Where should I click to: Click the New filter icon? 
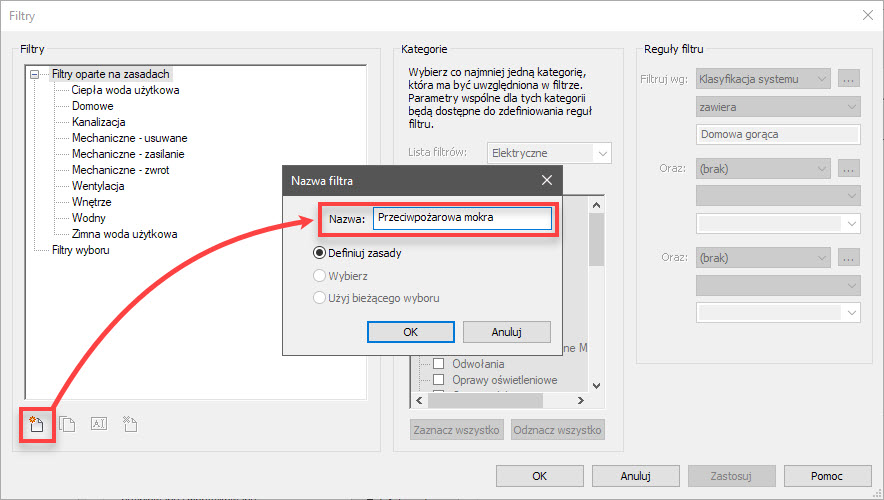coord(37,423)
